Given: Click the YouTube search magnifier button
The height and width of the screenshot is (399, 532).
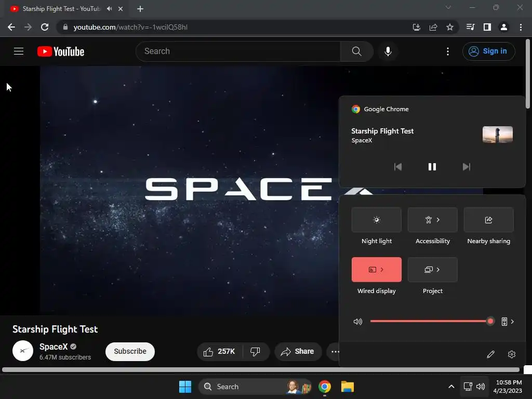Looking at the screenshot, I should coord(356,51).
